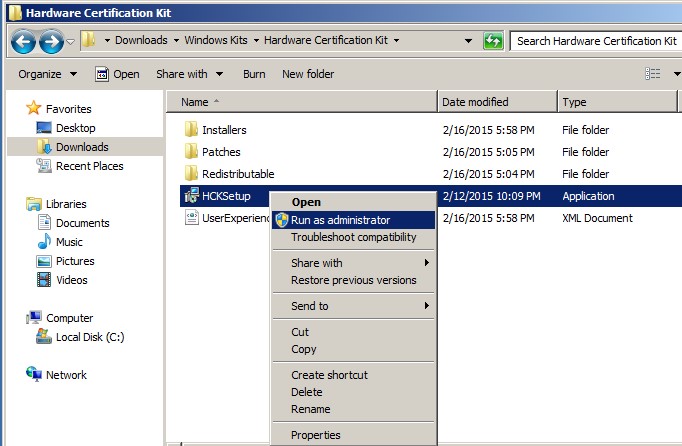
Task: Select the Installers folder name
Action: (x=224, y=130)
